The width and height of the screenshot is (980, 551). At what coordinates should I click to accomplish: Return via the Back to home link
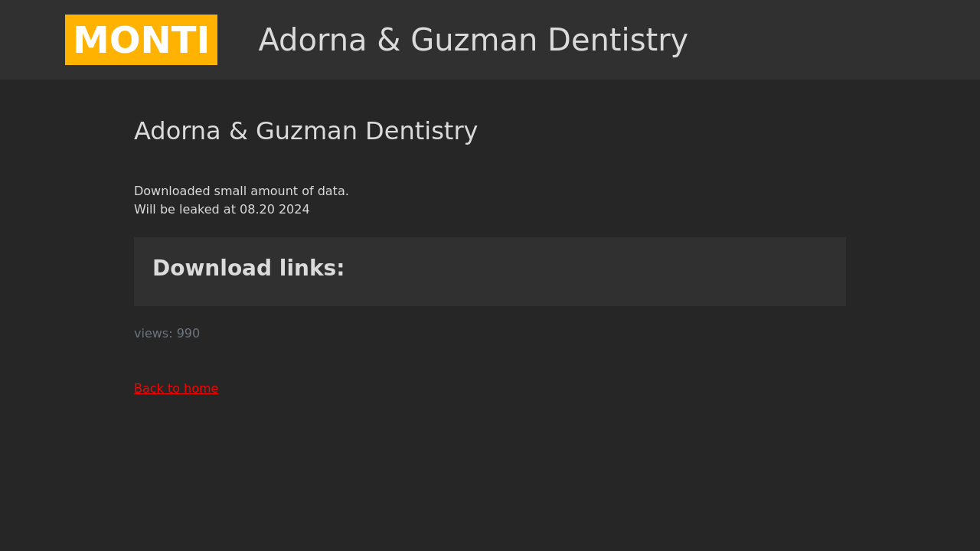[x=176, y=389]
